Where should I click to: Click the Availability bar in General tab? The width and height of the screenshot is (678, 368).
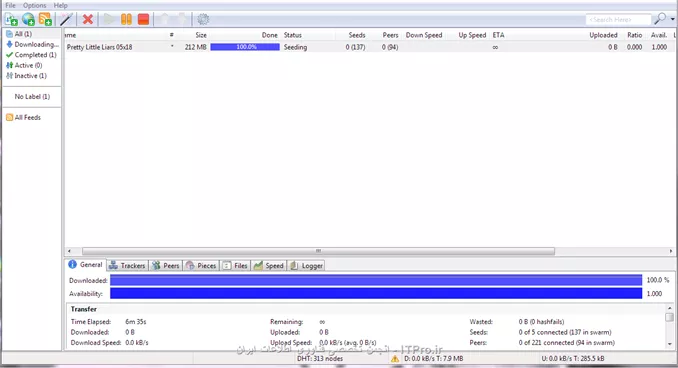[376, 294]
